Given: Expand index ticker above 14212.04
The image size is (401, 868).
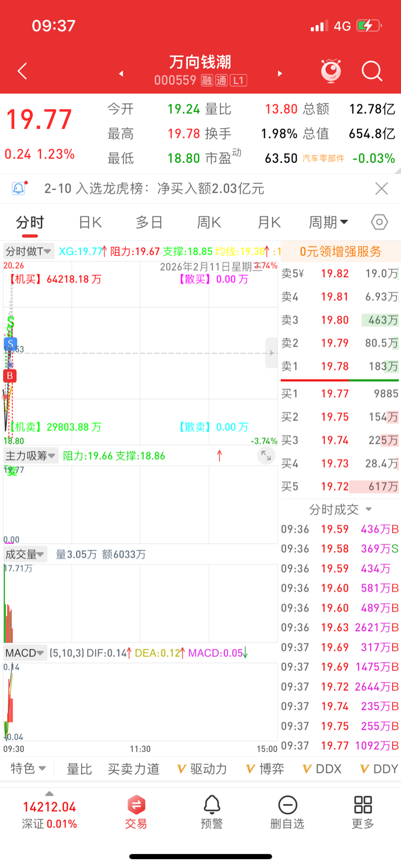Looking at the screenshot, I should pyautogui.click(x=49, y=794).
